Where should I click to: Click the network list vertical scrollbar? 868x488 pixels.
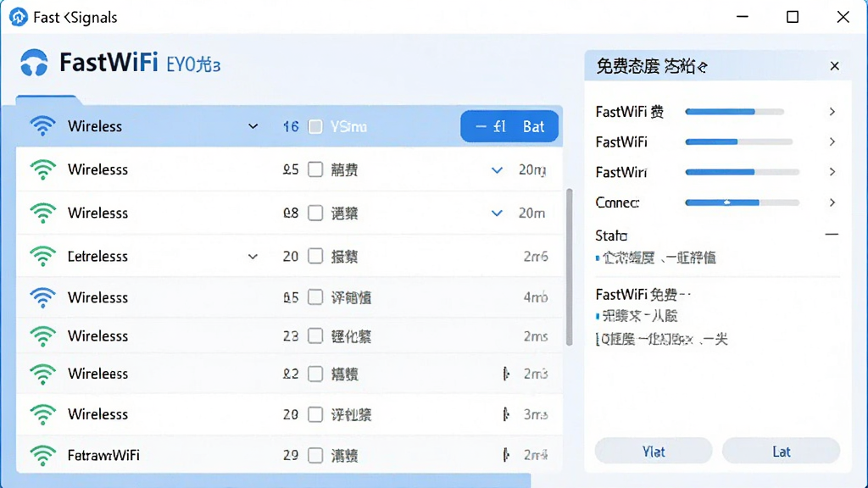569,268
